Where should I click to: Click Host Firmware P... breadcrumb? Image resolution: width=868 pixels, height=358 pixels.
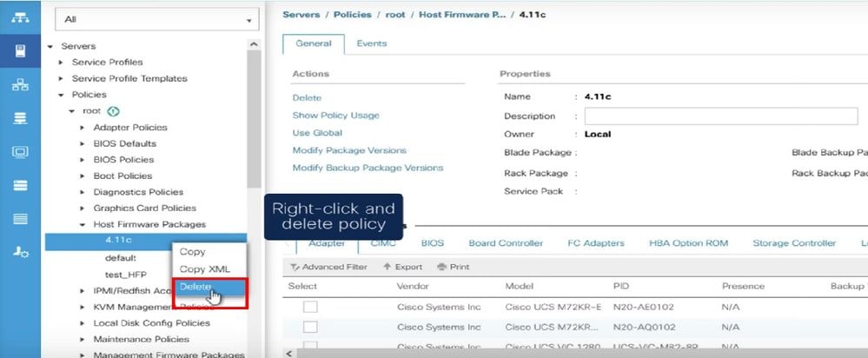point(462,15)
